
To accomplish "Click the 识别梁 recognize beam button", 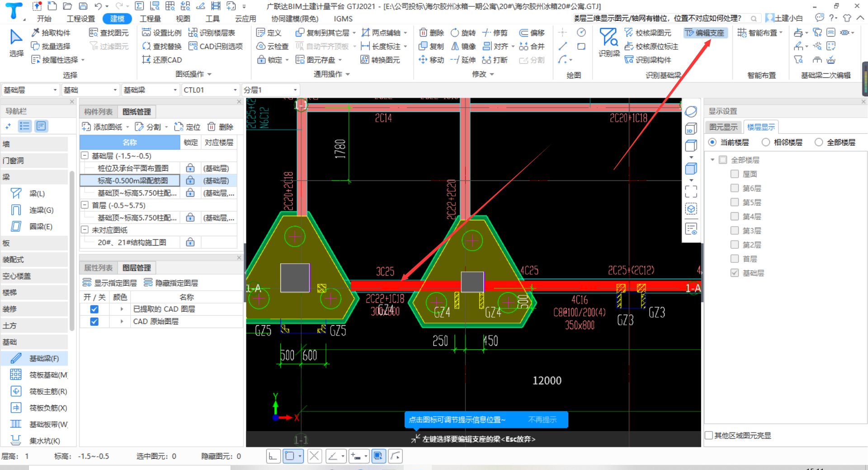I will coord(609,43).
